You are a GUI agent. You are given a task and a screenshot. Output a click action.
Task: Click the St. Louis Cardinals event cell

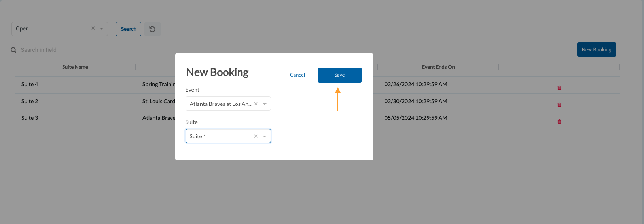coord(159,101)
